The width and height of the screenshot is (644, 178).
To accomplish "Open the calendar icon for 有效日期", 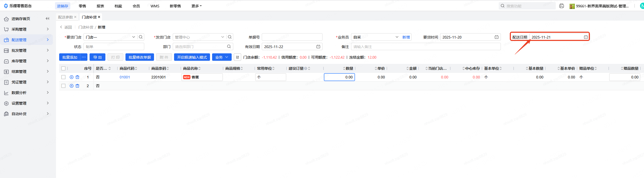I will (318, 46).
